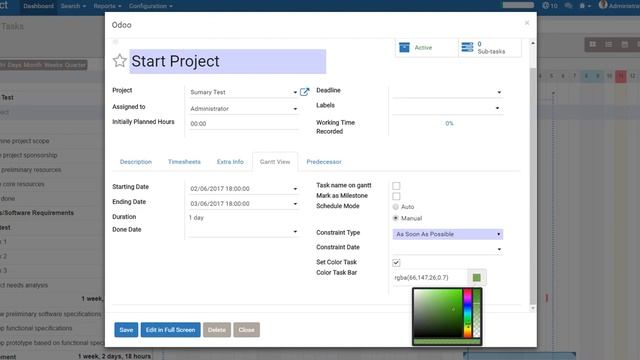Viewport: 640px width, 360px height.
Task: Switch to calendar view icon in background
Action: (624, 44)
